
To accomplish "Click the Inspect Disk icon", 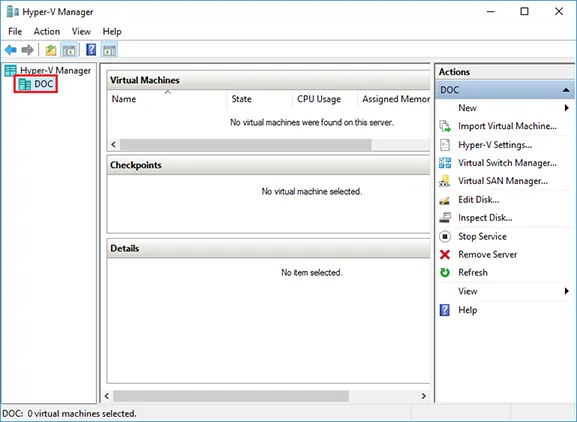I will click(x=445, y=218).
